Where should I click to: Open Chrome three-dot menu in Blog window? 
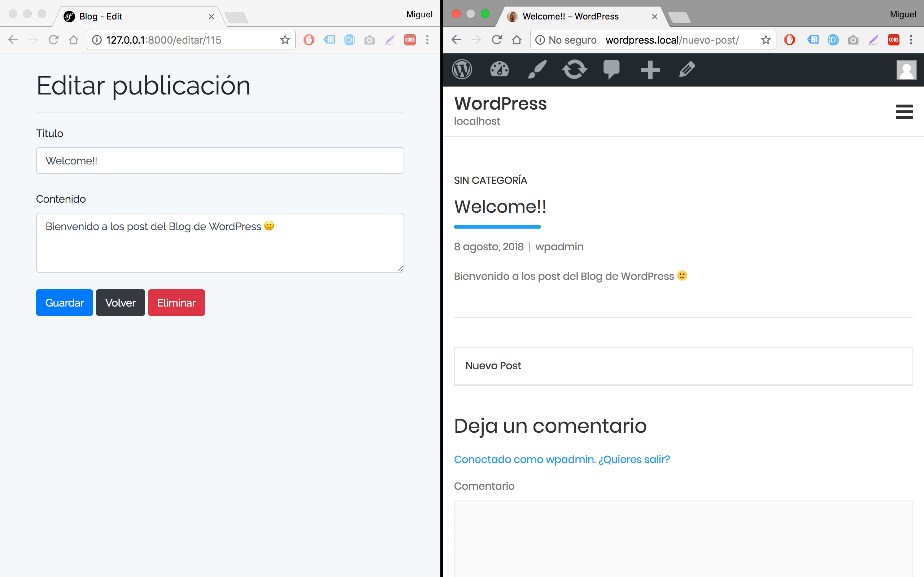pyautogui.click(x=427, y=40)
